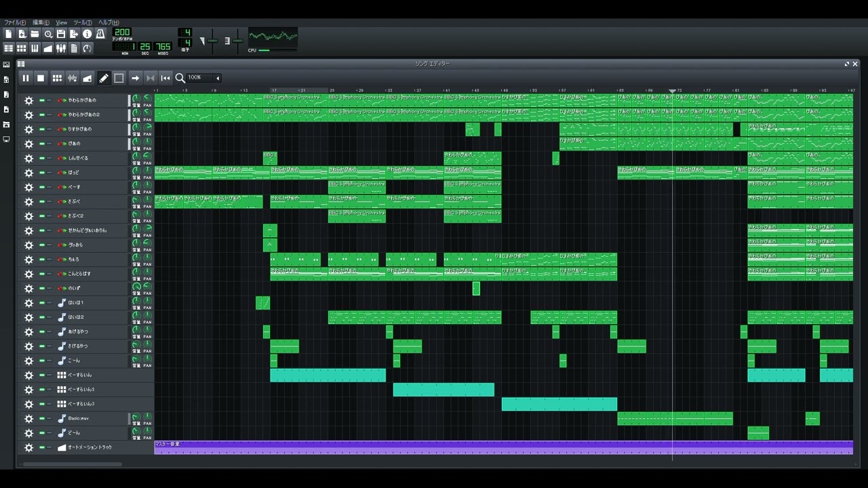Solo the どーん track

pyautogui.click(x=49, y=432)
